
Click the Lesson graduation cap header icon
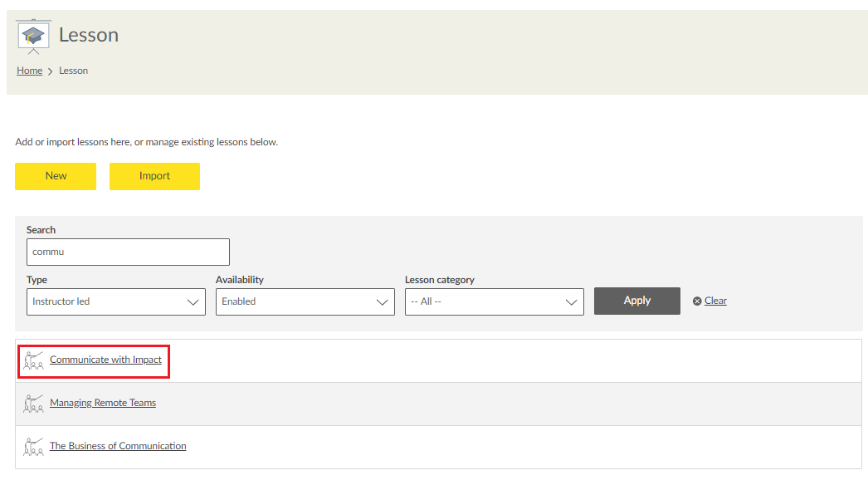pyautogui.click(x=34, y=35)
